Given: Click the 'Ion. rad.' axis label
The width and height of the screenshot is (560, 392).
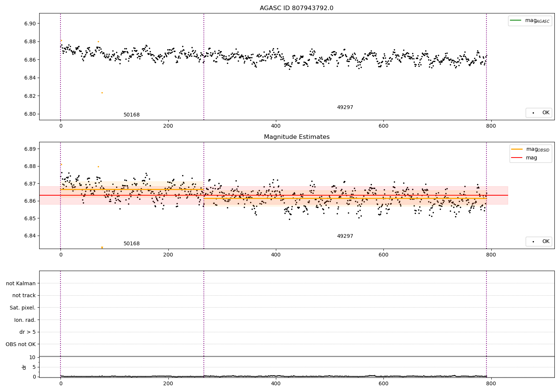Looking at the screenshot, I should (x=25, y=320).
